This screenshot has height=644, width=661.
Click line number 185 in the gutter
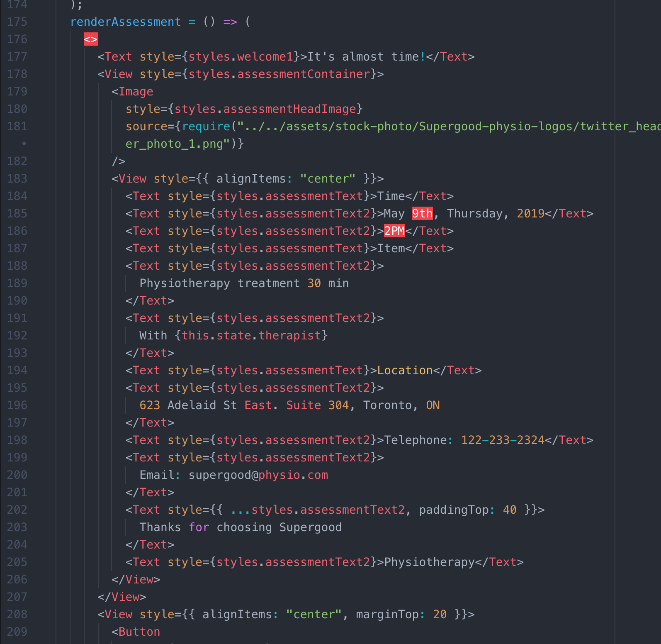(x=17, y=214)
